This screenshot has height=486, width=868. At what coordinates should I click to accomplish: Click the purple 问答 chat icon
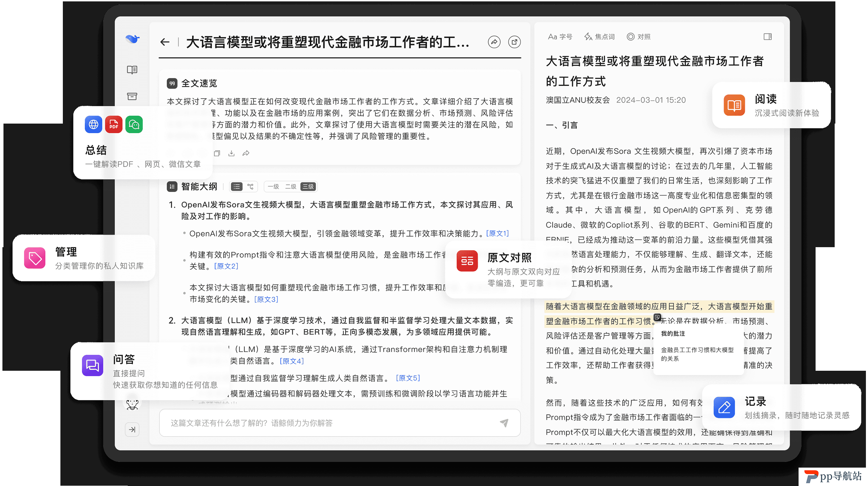92,365
